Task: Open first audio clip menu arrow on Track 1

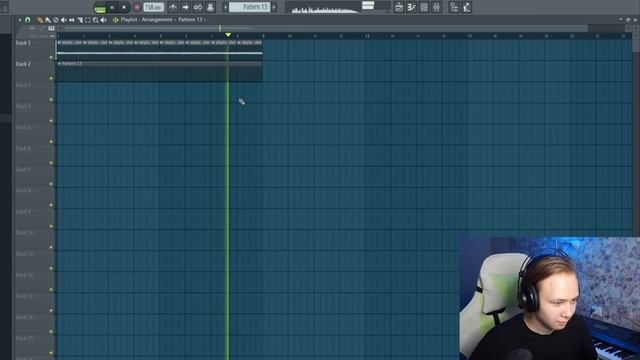Action: click(60, 42)
